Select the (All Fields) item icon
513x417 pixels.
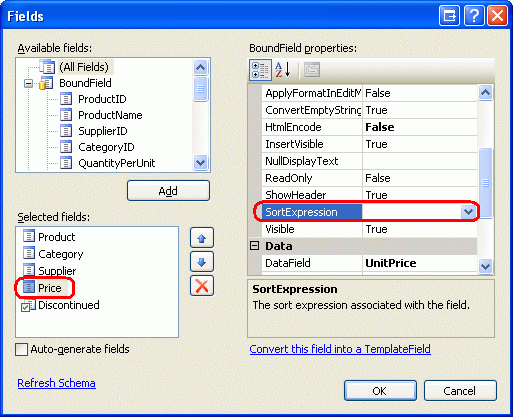(47, 67)
